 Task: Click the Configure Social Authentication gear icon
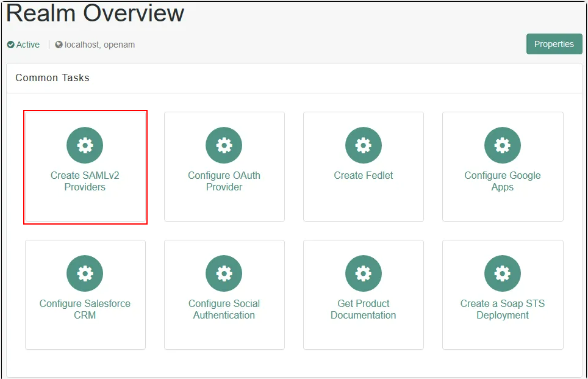(x=224, y=273)
